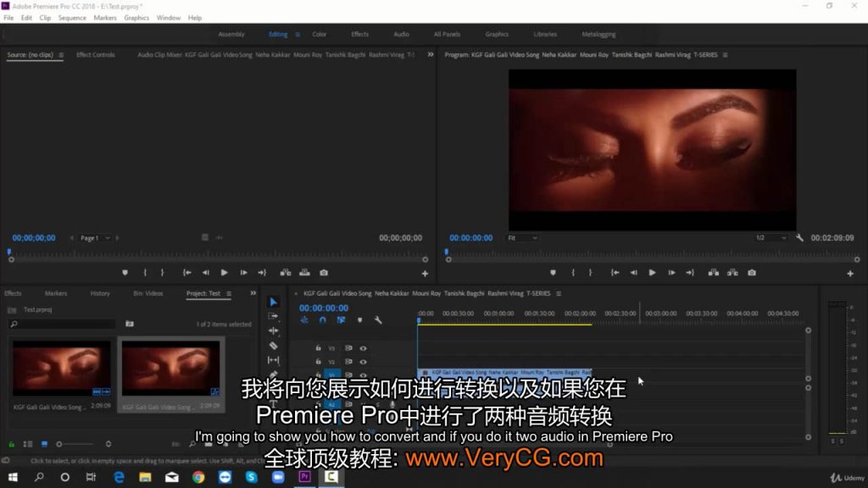This screenshot has width=868, height=488.
Task: Click Project panel search field
Action: pyautogui.click(x=63, y=324)
